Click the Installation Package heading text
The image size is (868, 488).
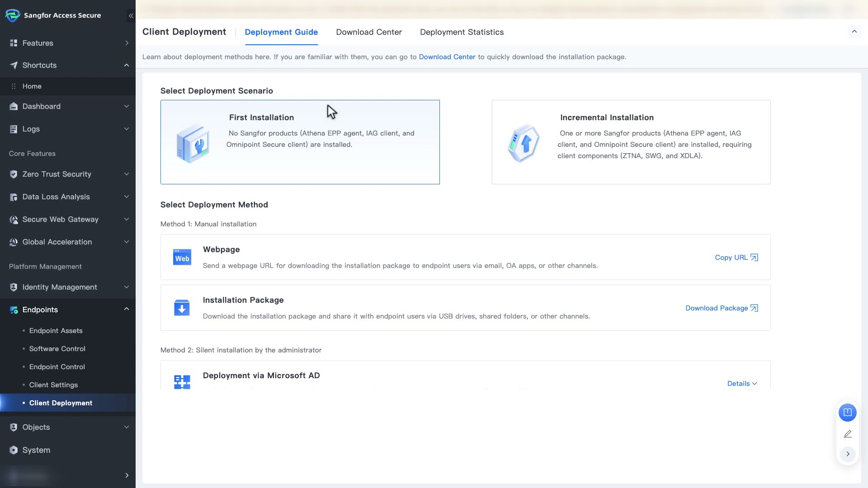coord(243,300)
